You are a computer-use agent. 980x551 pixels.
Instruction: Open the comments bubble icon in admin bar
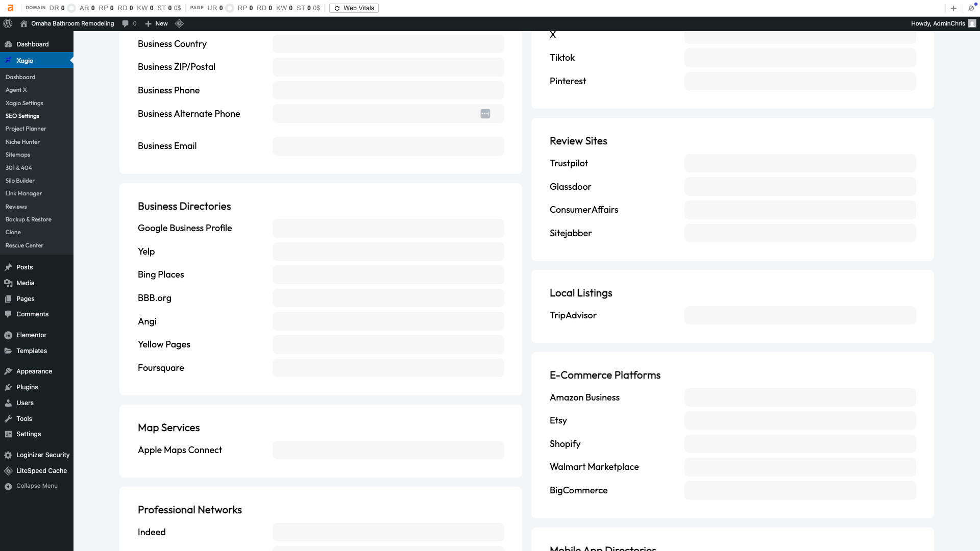point(125,23)
